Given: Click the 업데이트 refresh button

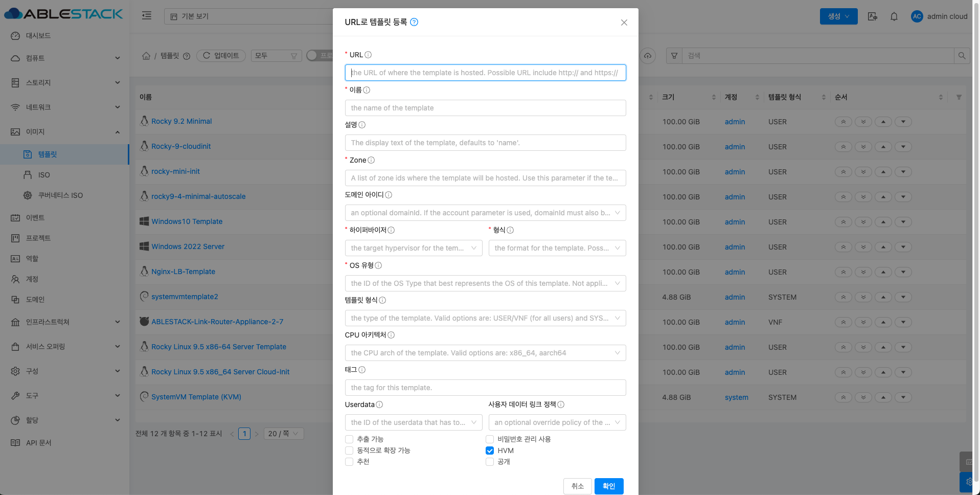Looking at the screenshot, I should point(221,56).
